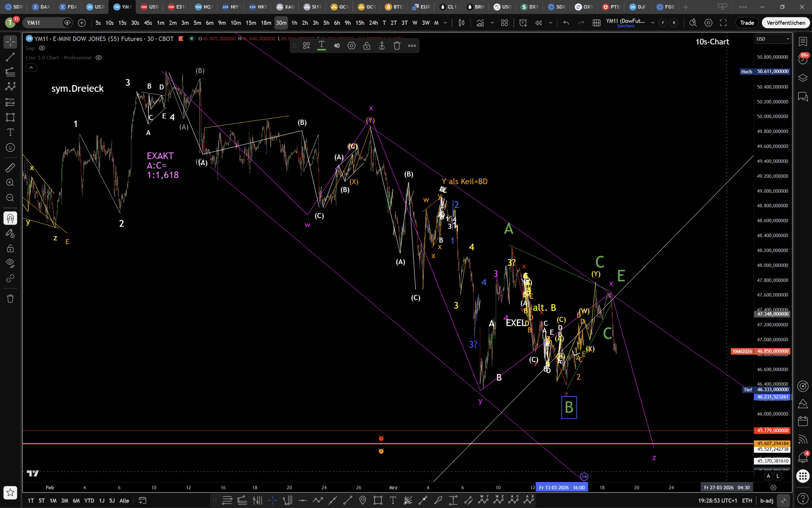Screen dimensions: 812x508
Task: Select the Fibonacci retracement drawing tool
Action: pyautogui.click(x=10, y=72)
